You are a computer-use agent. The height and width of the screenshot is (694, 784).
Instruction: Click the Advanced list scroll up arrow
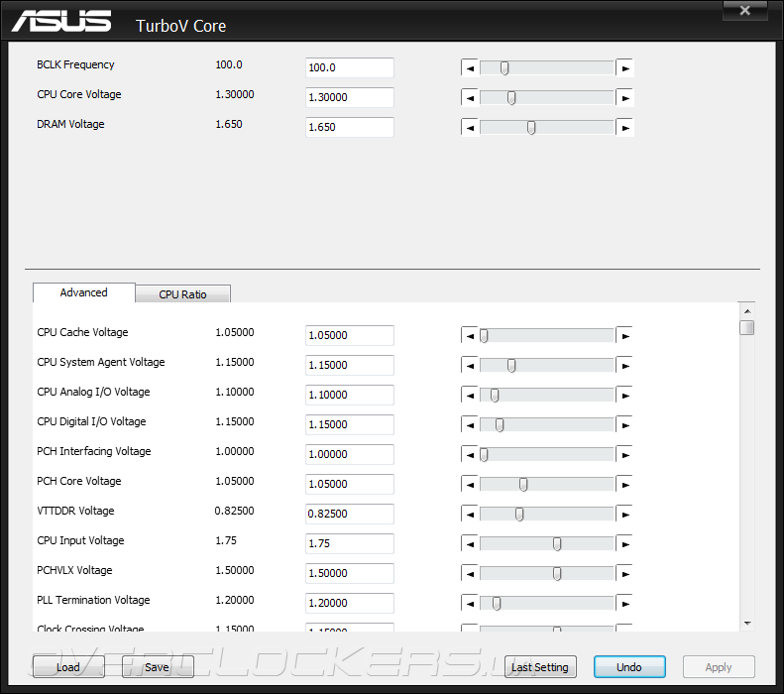pos(747,311)
